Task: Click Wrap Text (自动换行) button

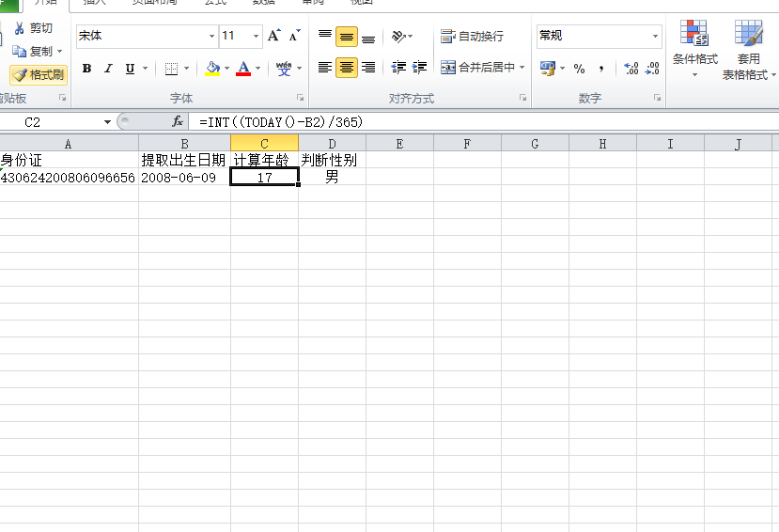Action: (473, 37)
